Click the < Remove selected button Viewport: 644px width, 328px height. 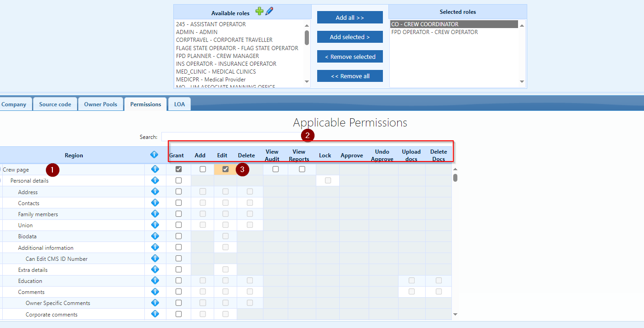coord(350,57)
